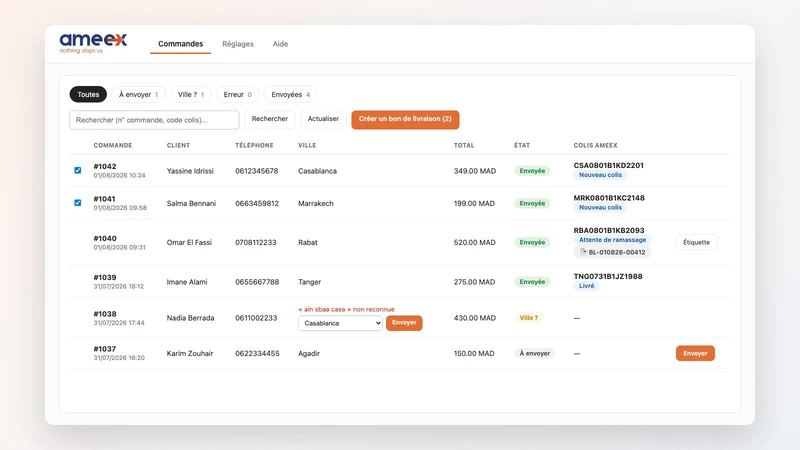Click Envoyer next to the city dropdown
The width and height of the screenshot is (800, 450).
404,323
